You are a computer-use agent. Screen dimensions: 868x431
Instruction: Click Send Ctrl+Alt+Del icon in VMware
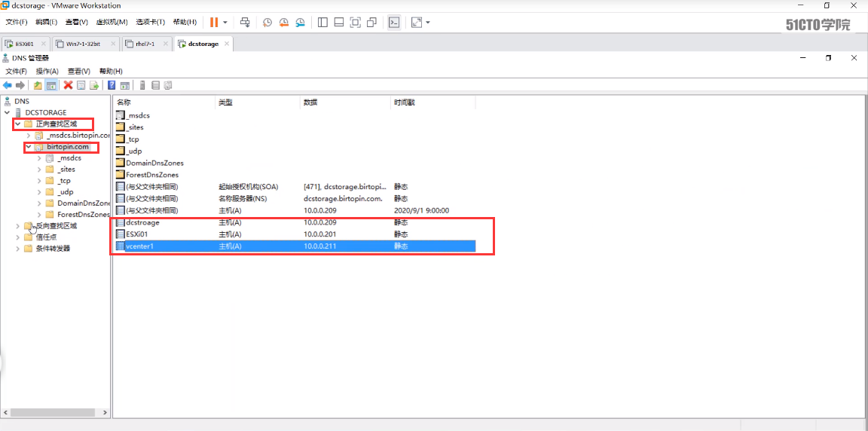point(245,22)
